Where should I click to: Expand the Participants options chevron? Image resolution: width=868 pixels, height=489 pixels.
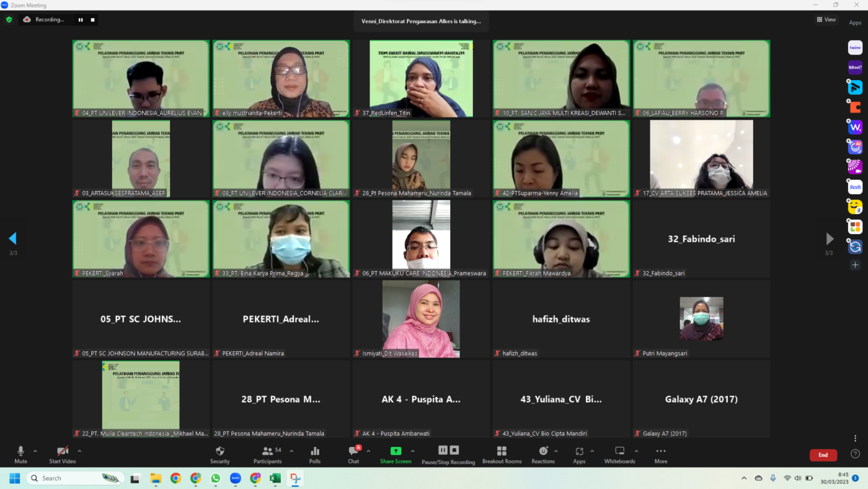pos(291,451)
